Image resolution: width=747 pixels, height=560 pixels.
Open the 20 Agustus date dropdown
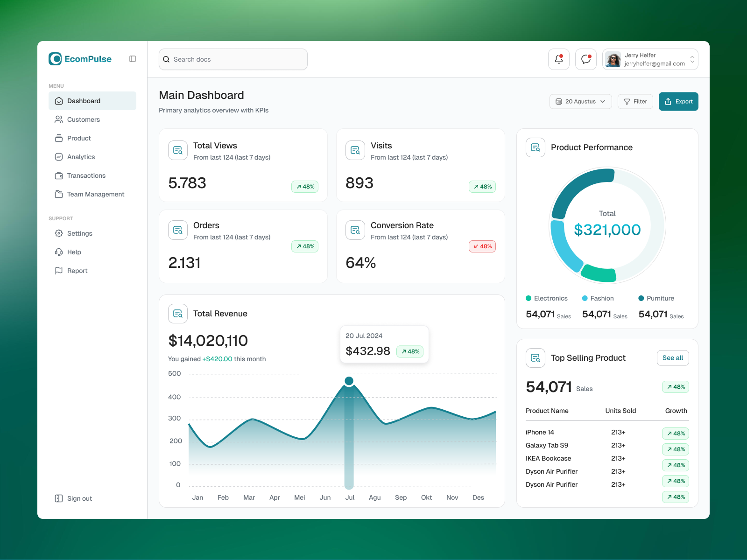point(580,101)
